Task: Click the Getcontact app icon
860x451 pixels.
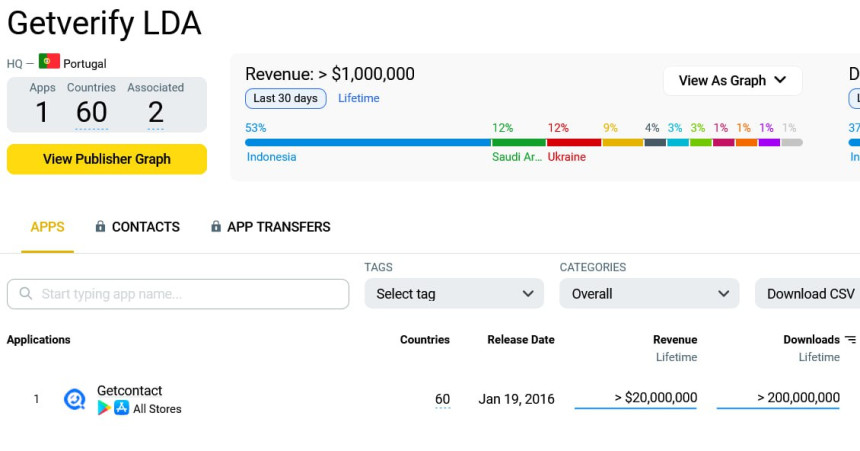Action: pyautogui.click(x=75, y=399)
